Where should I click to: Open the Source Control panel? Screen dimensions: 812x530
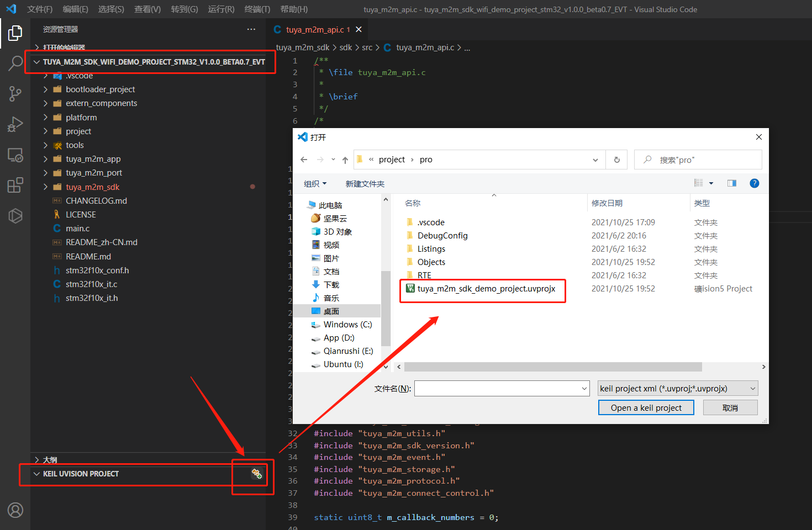pos(14,93)
